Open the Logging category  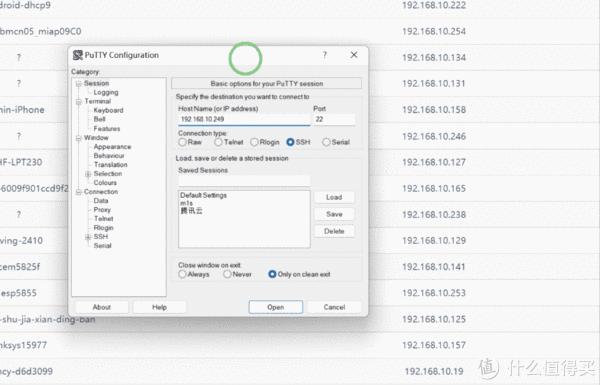pyautogui.click(x=106, y=92)
